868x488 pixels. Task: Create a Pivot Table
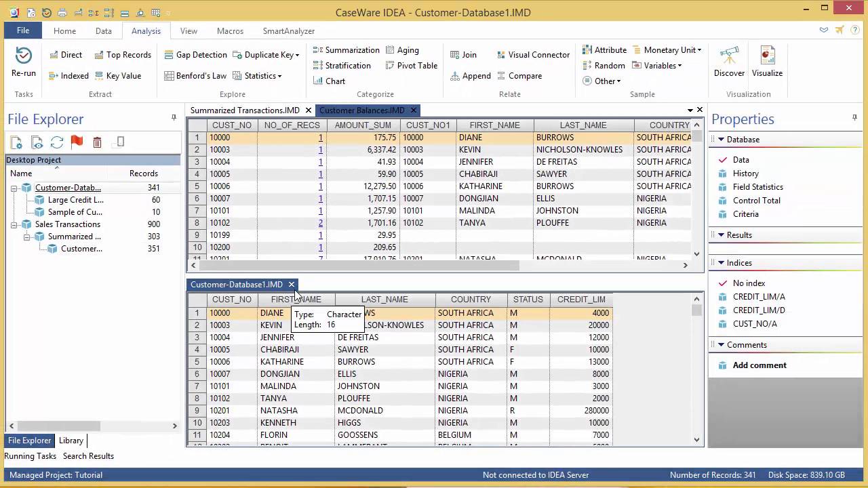412,66
